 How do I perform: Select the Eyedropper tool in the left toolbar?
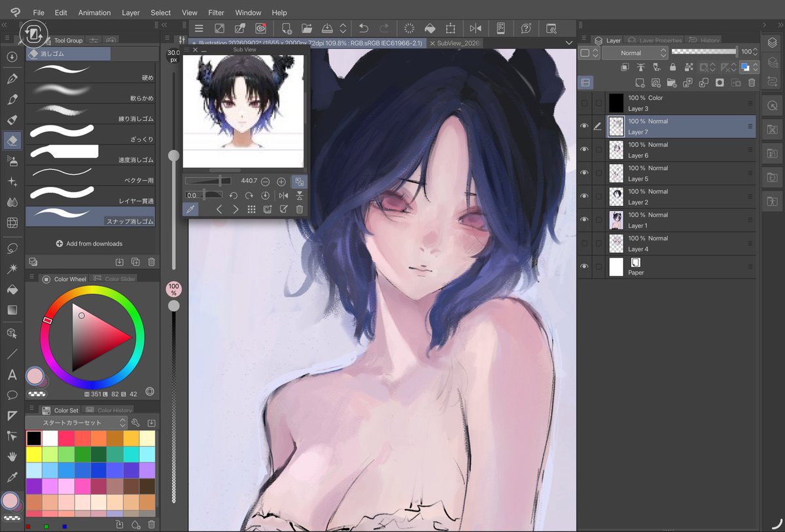[12, 476]
